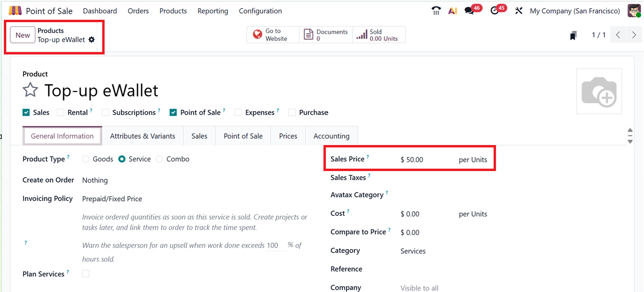Viewport: 644px width, 292px height.
Task: Open the activities clock icon
Action: (495, 11)
